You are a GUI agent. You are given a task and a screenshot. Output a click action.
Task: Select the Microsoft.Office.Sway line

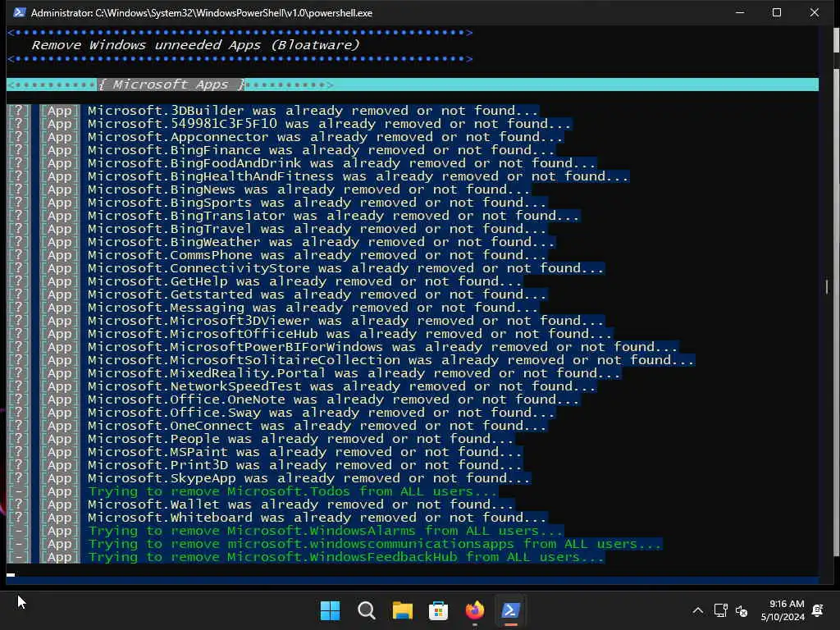[x=321, y=413]
